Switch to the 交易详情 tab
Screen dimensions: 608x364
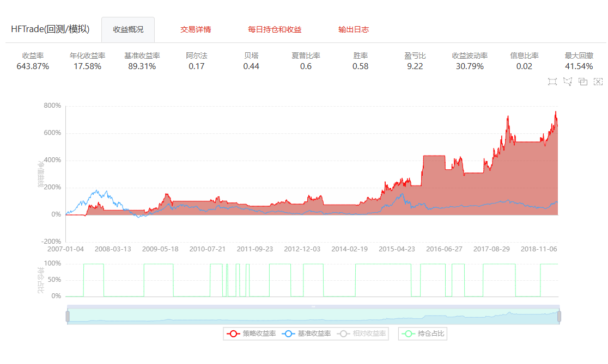196,29
